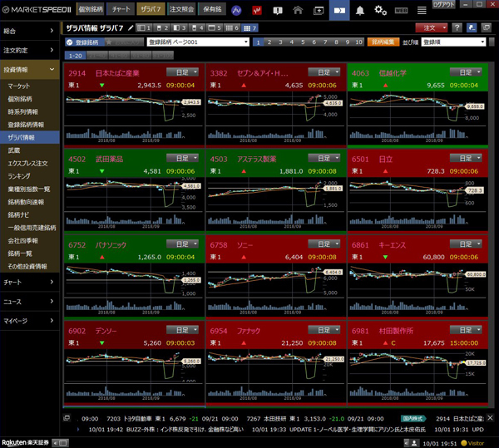Open 日足 dropdown for セブン&アイ
Viewport: 499px width, 448px height.
pyautogui.click(x=324, y=72)
